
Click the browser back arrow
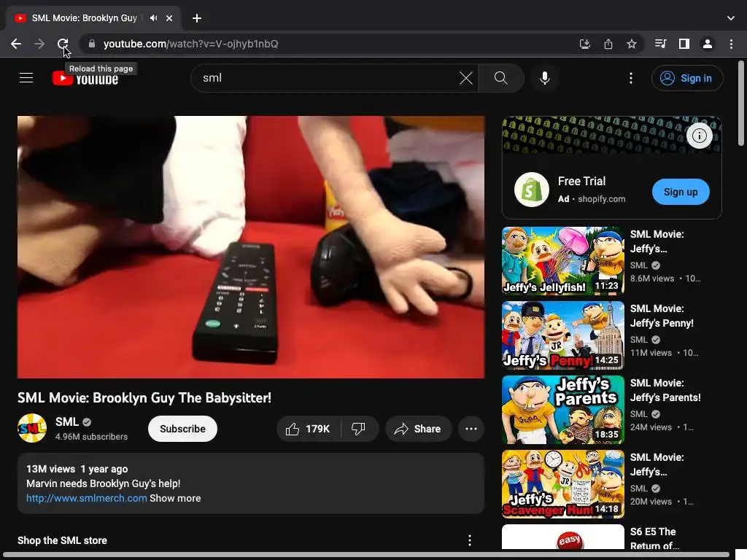(x=16, y=44)
